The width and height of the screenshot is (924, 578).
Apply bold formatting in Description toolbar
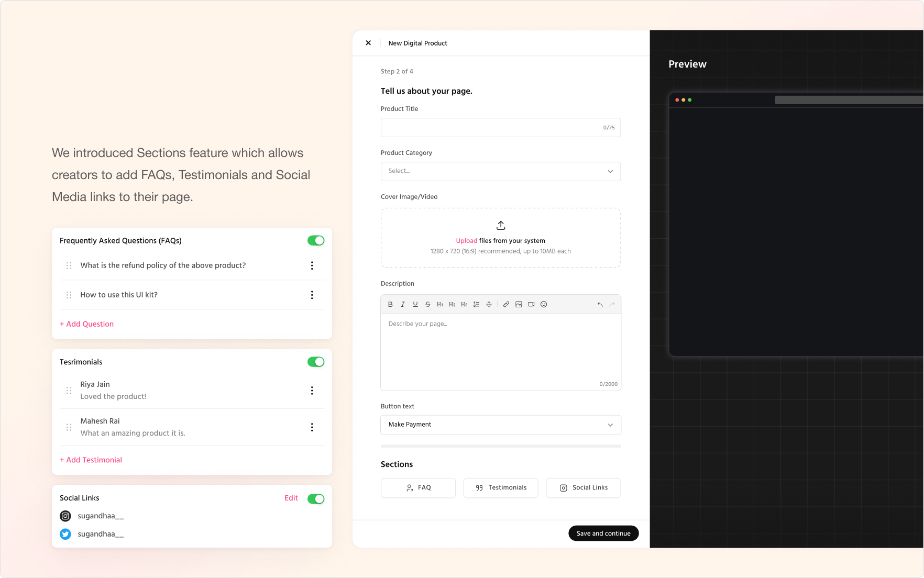[390, 304]
